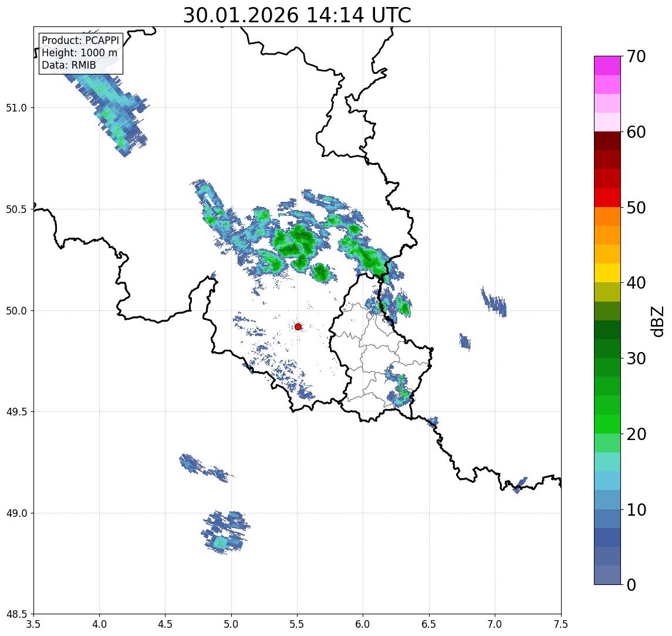Click the colorbar tick label 0
The width and height of the screenshot is (672, 636).
pos(632,584)
